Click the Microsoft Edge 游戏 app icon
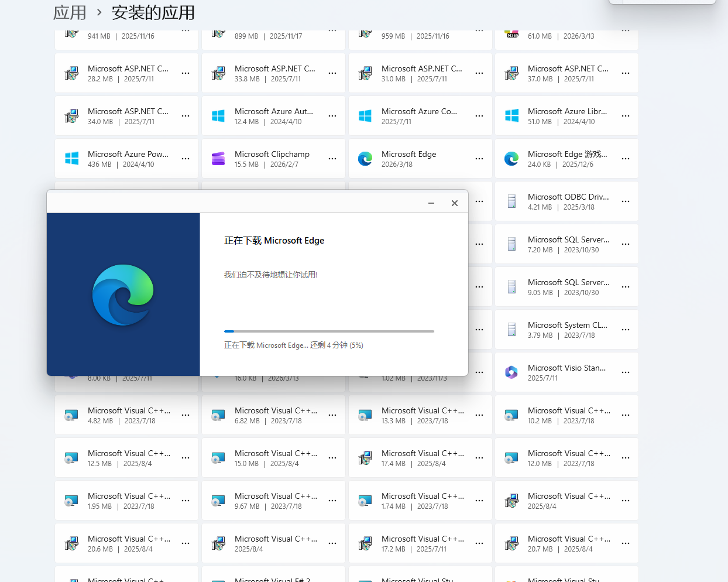Viewport: 728px width, 582px height. tap(511, 159)
